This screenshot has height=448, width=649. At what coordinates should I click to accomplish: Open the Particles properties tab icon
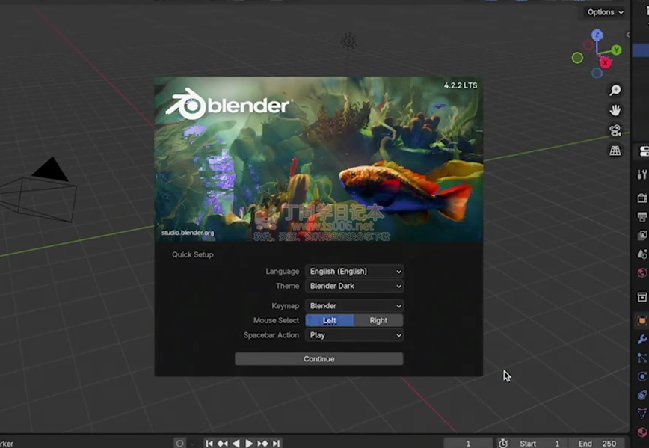click(642, 358)
